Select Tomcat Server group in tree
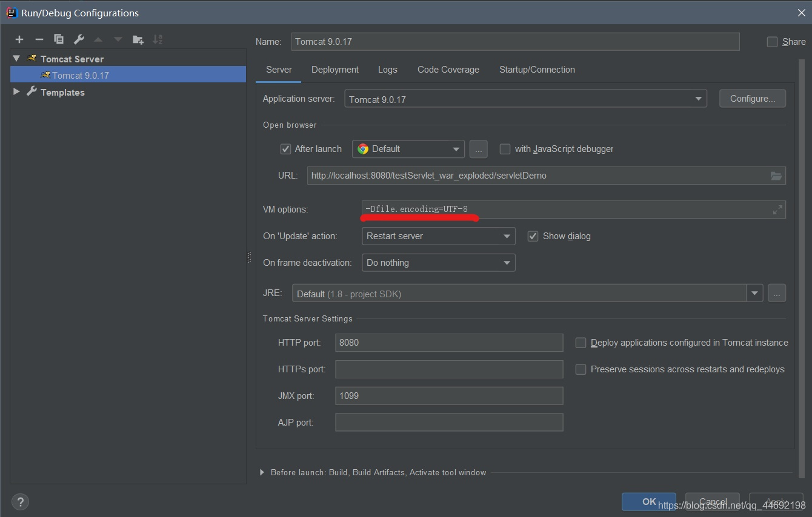 click(72, 59)
